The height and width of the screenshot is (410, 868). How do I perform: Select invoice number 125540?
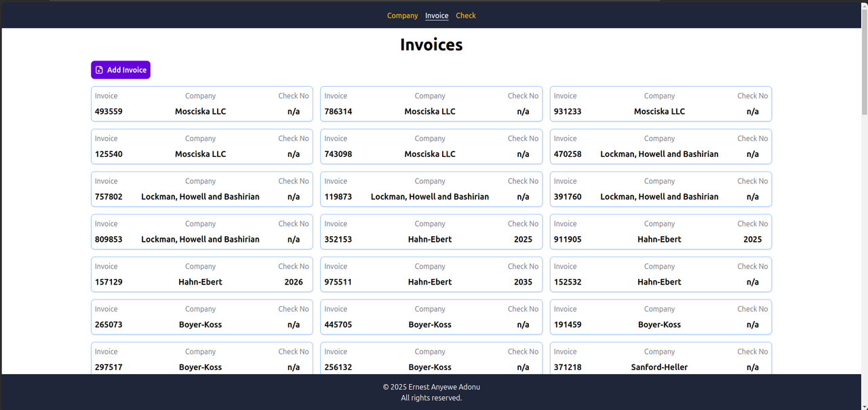point(108,154)
